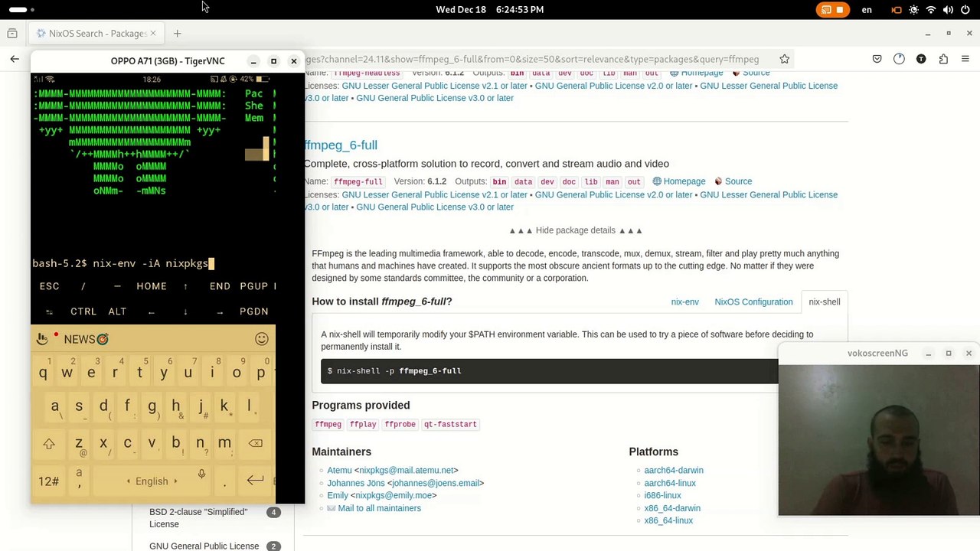Tap the TouchPal logo icon beside NEWS
Image resolution: width=980 pixels, height=551 pixels.
42,338
